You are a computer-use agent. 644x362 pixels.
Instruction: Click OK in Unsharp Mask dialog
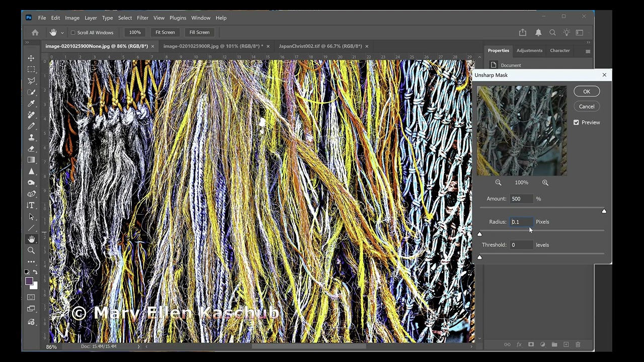[x=587, y=92]
